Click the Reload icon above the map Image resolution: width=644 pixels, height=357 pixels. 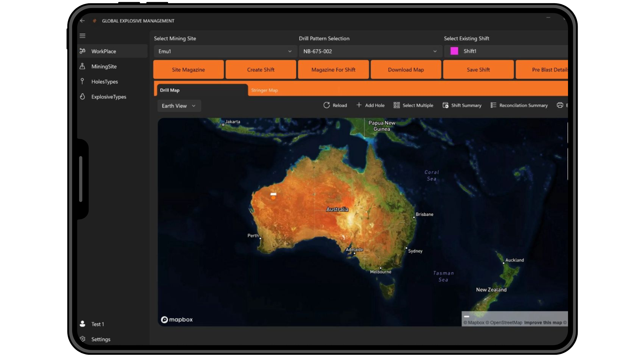[x=327, y=105]
